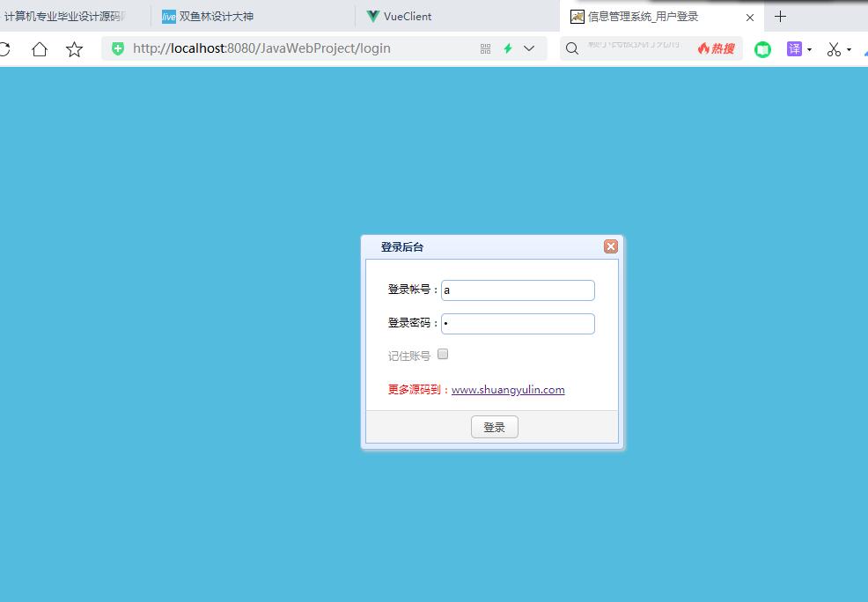The width and height of the screenshot is (868, 602).
Task: Open the green circle extension icon
Action: [763, 49]
